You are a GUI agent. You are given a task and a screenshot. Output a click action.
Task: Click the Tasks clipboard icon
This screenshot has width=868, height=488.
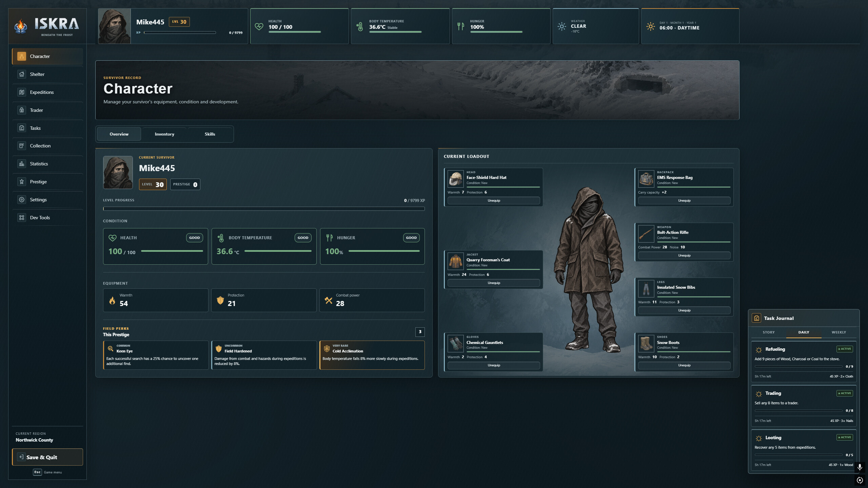(x=22, y=128)
